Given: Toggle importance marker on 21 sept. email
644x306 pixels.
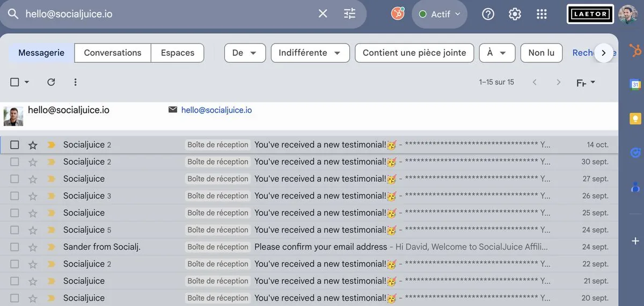Looking at the screenshot, I should (52, 281).
